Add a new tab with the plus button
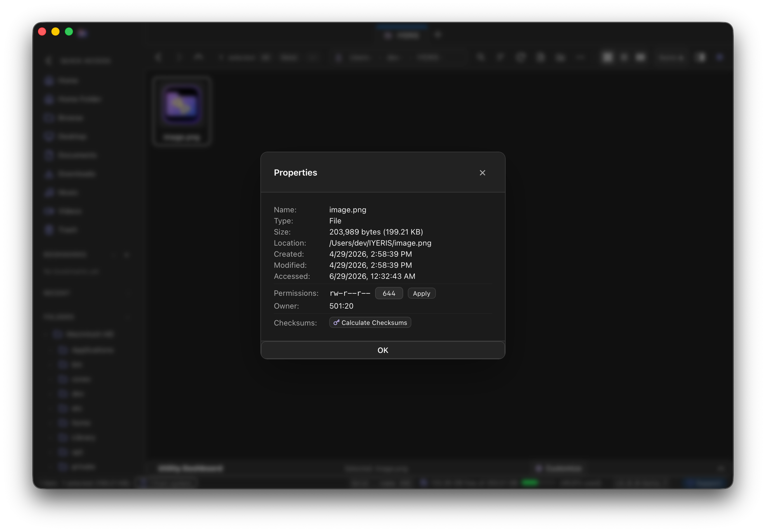This screenshot has width=766, height=532. 438,35
